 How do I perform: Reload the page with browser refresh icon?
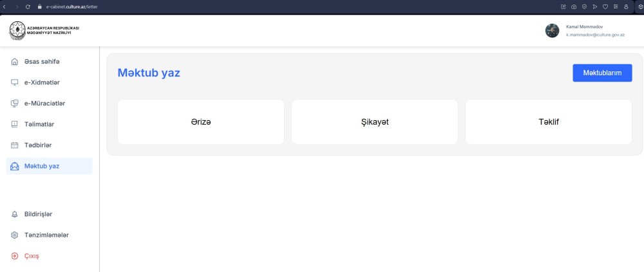coord(28,6)
